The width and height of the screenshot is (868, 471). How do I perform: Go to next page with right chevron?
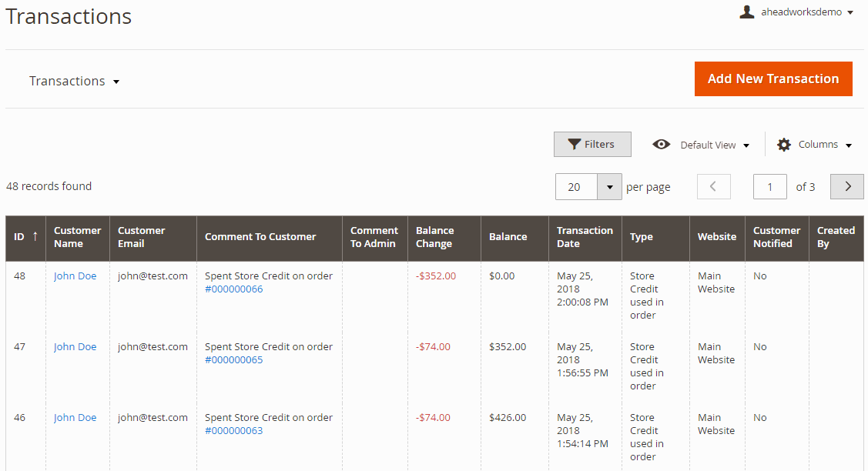pos(847,186)
